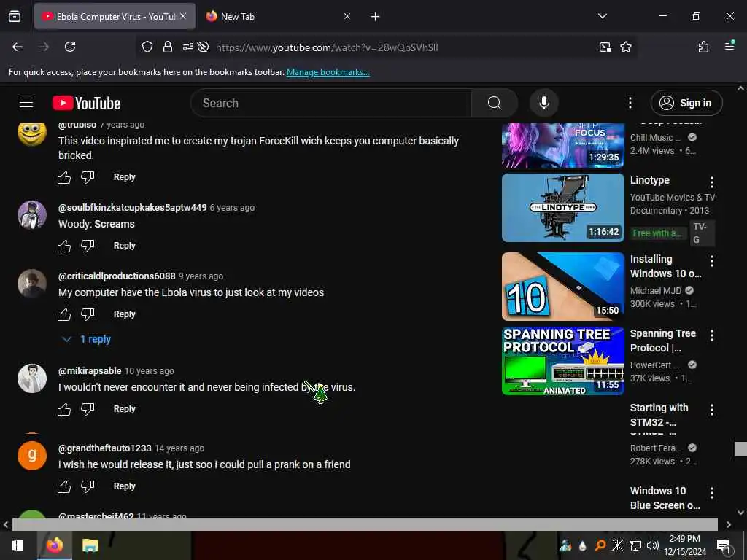Open the site permissions icon in address bar

coord(188,47)
